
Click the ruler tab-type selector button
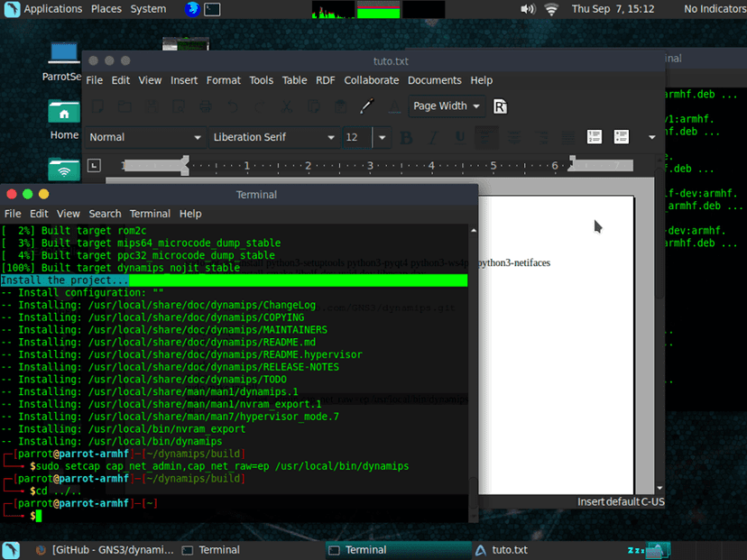[94, 165]
